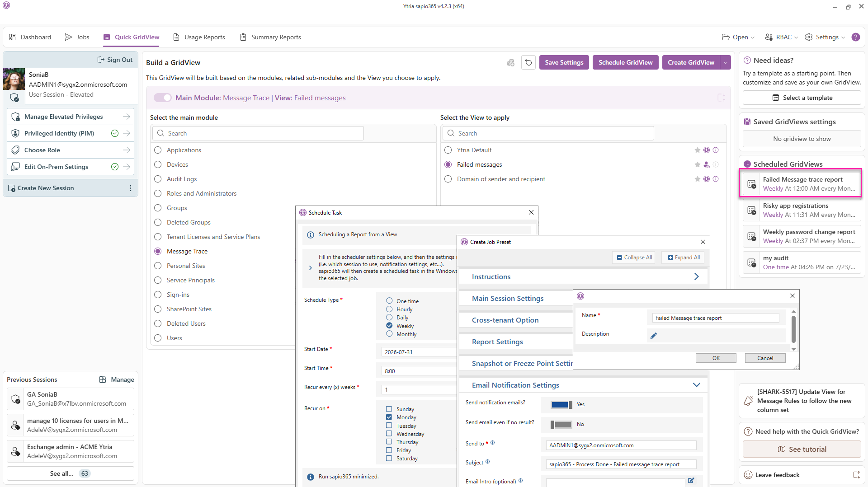The image size is (868, 487).
Task: Click the Schedule GridView button
Action: coord(626,62)
